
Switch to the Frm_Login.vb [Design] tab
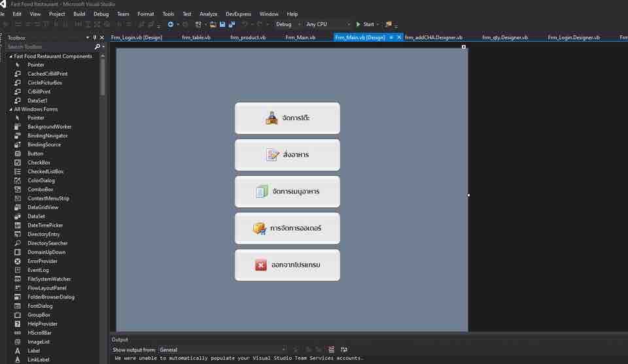coord(137,38)
